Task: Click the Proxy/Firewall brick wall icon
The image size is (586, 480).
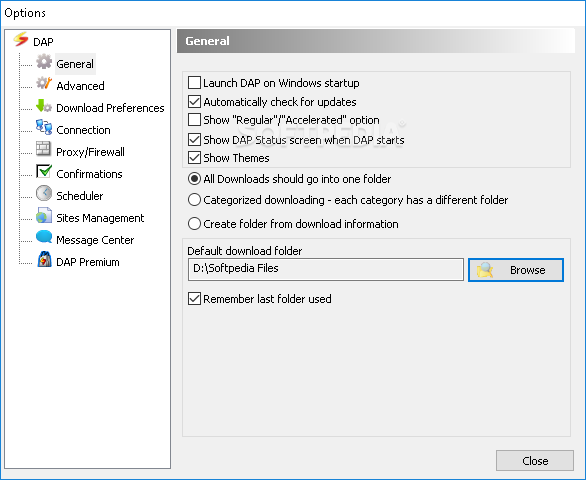Action: [x=43, y=149]
